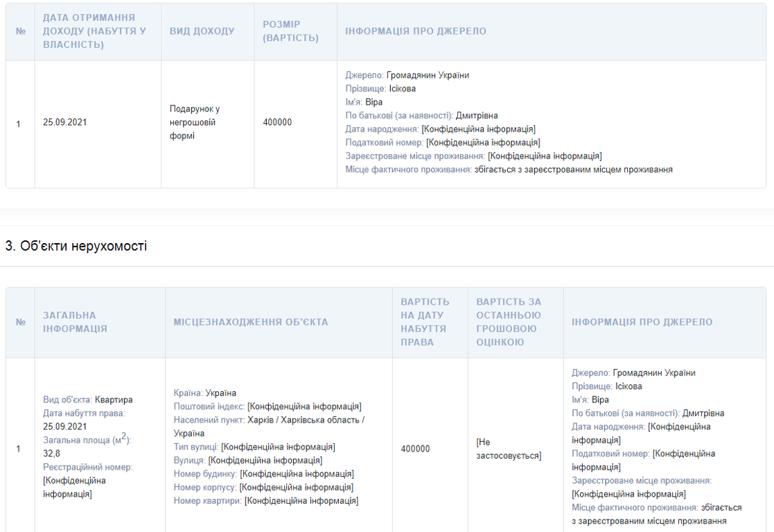This screenshot has height=532, width=774.
Task: Click real estate header 'ЗАГАЛЬНА ІНФОРМАЦІЯ'
Action: tap(75, 322)
